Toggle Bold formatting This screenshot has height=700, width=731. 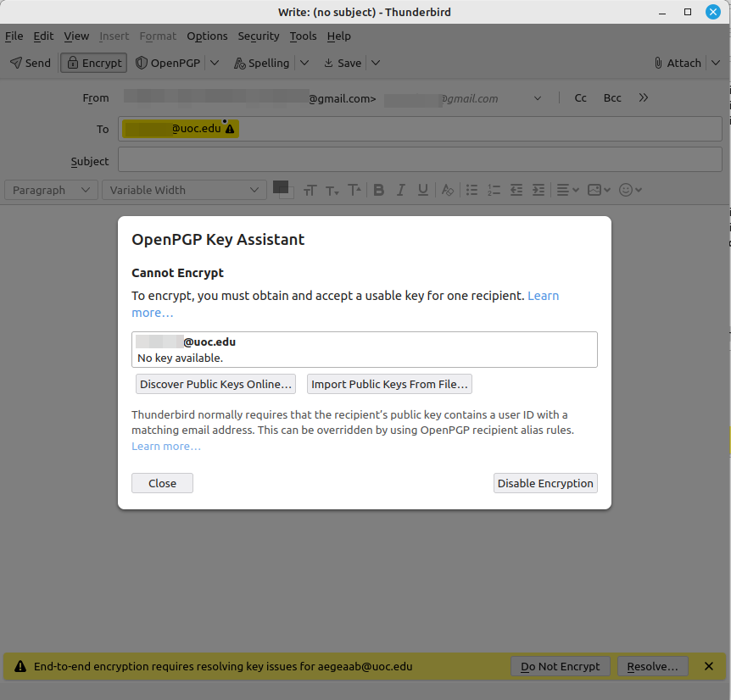pos(378,190)
